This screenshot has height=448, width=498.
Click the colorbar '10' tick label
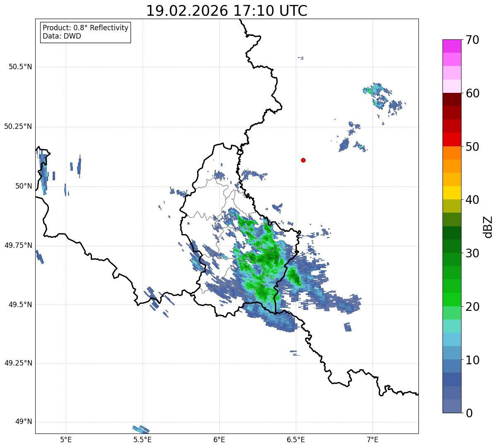[x=472, y=360]
